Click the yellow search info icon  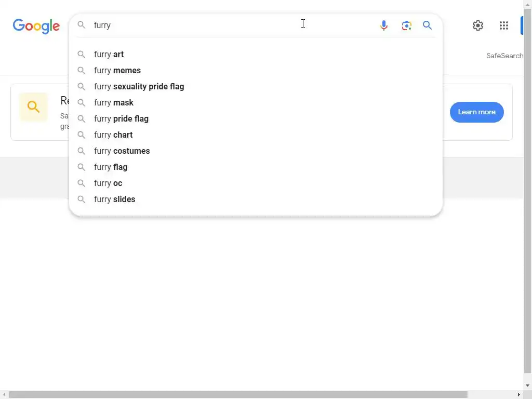[34, 107]
